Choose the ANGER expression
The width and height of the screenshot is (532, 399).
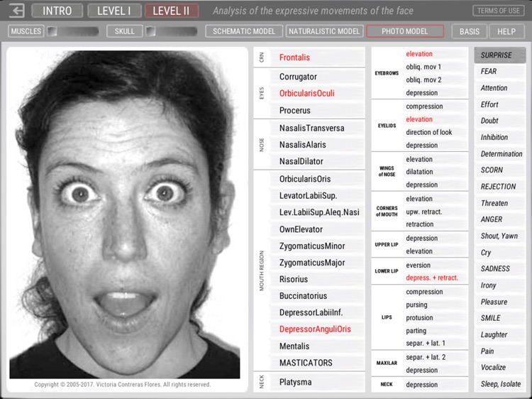click(x=500, y=219)
